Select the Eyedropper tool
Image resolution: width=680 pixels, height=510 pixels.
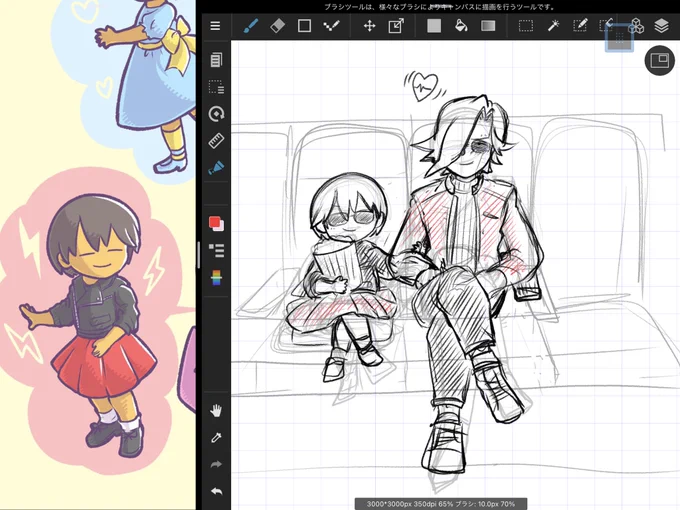pyautogui.click(x=216, y=438)
